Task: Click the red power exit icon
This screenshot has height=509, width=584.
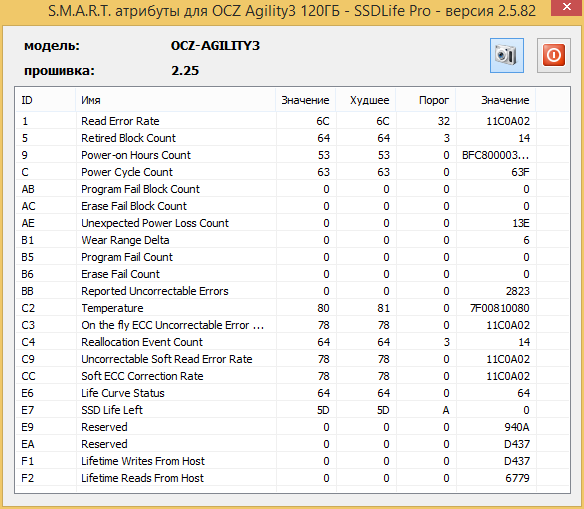Action: [x=553, y=55]
